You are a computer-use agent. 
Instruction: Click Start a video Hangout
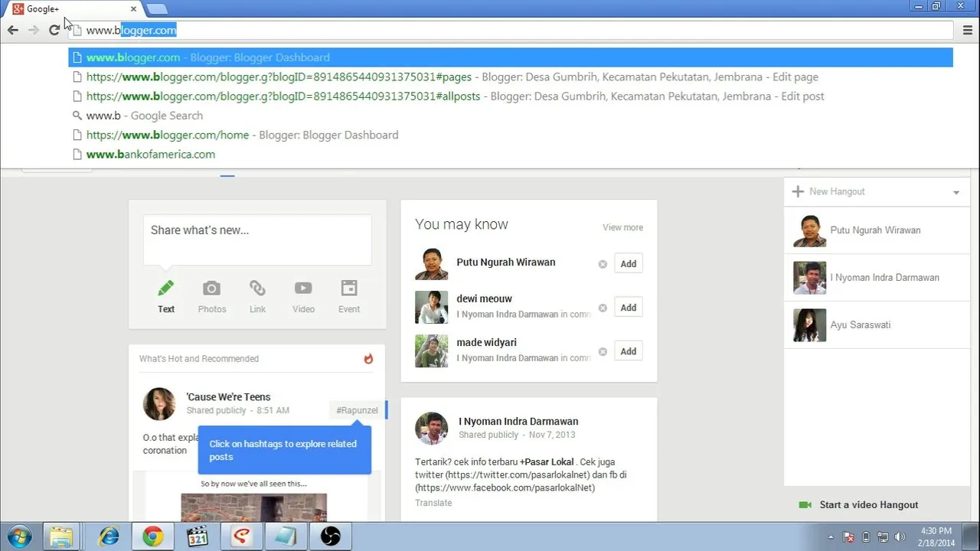click(x=868, y=504)
